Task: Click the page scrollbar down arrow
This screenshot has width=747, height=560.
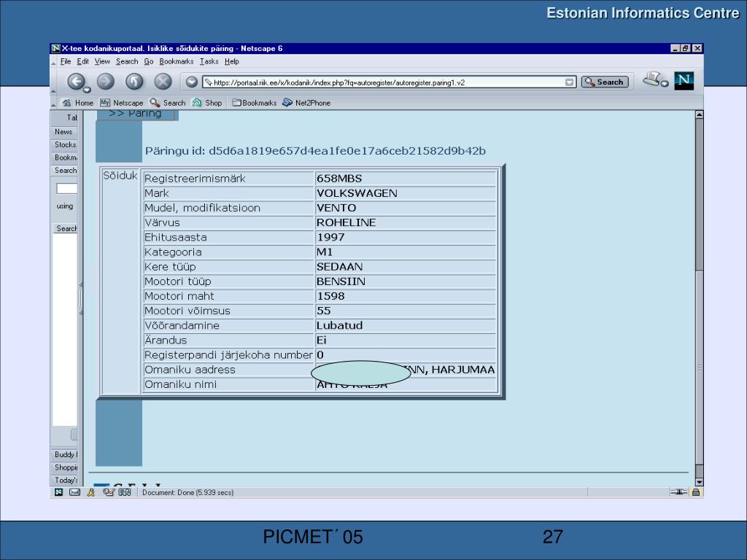Action: tap(699, 483)
